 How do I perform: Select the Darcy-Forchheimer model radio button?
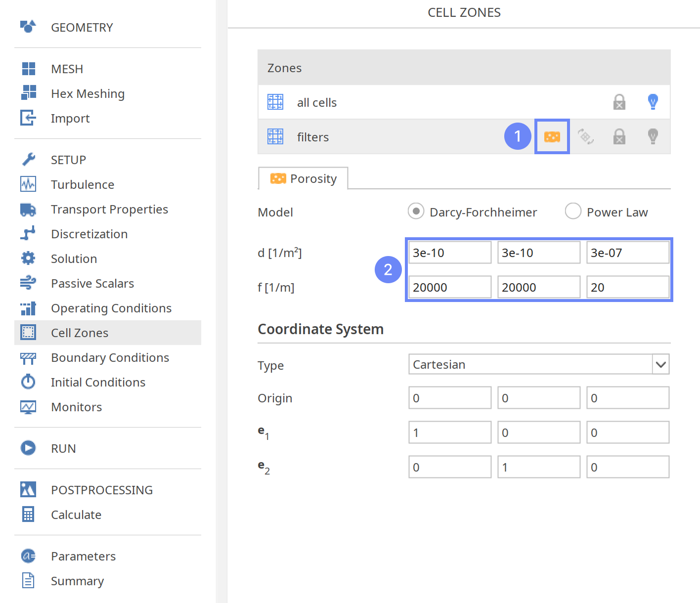416,212
